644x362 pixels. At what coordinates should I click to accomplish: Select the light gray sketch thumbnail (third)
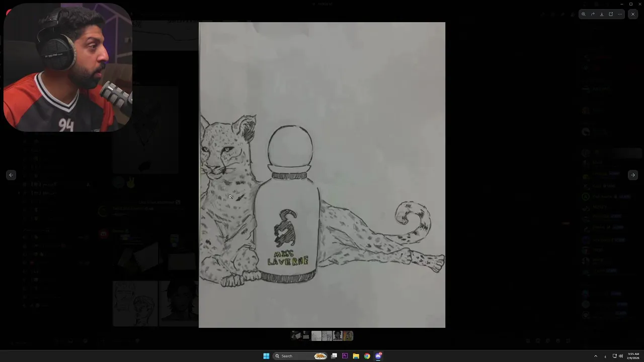[x=316, y=335]
